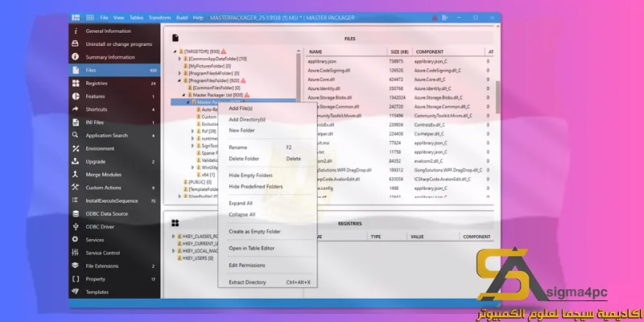
Task: Expand HKEY_CLASSES_ROOT registry node
Action: [174, 236]
